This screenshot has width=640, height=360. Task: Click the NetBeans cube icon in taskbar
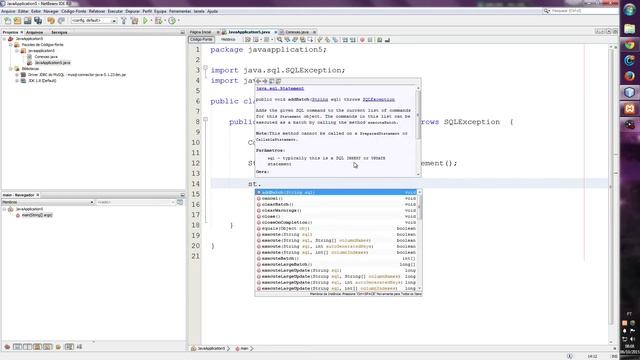(x=629, y=92)
